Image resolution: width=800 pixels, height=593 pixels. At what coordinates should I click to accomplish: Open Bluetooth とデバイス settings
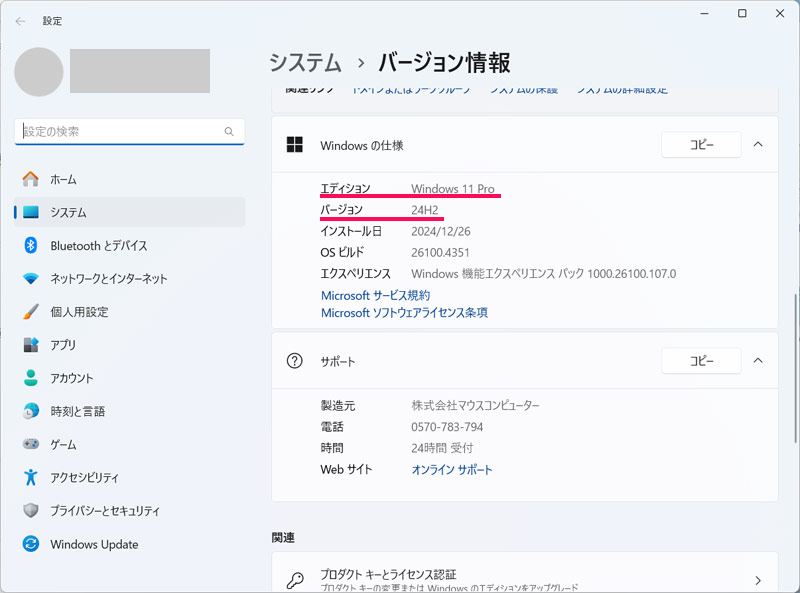(130, 245)
